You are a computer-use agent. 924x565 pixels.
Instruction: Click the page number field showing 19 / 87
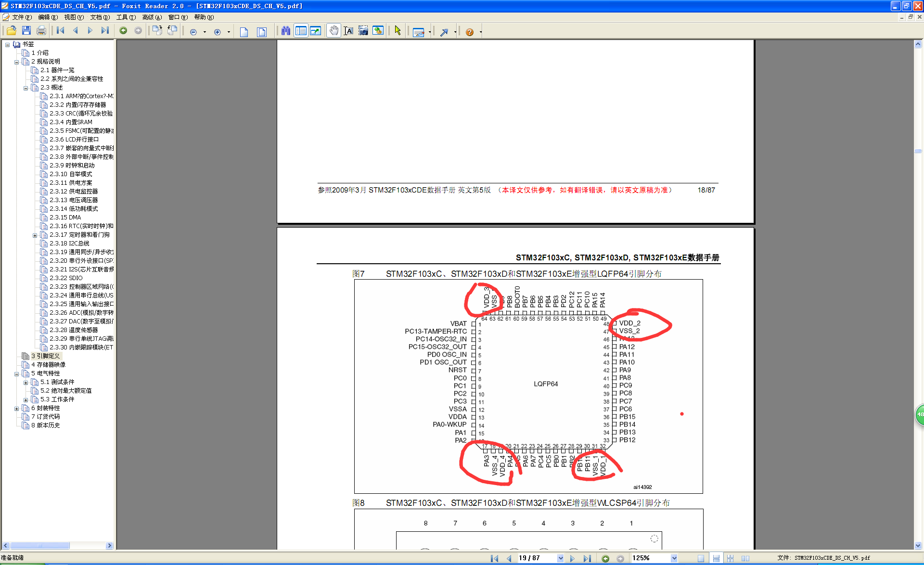coord(537,558)
